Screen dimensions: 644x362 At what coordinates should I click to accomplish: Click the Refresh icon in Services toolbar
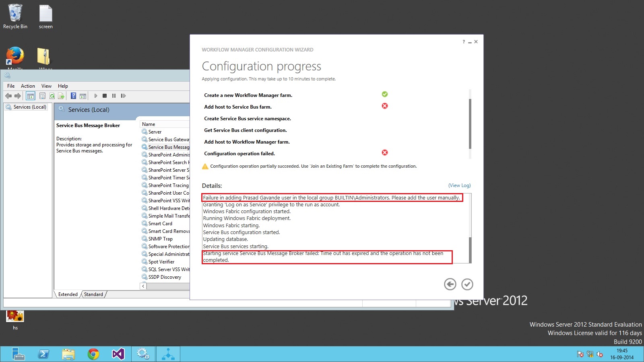point(52,96)
